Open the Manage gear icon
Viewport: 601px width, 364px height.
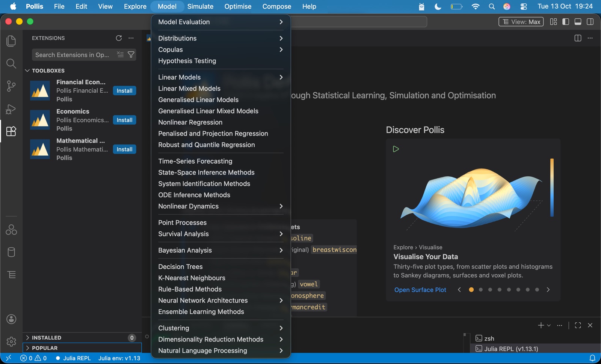(x=11, y=341)
